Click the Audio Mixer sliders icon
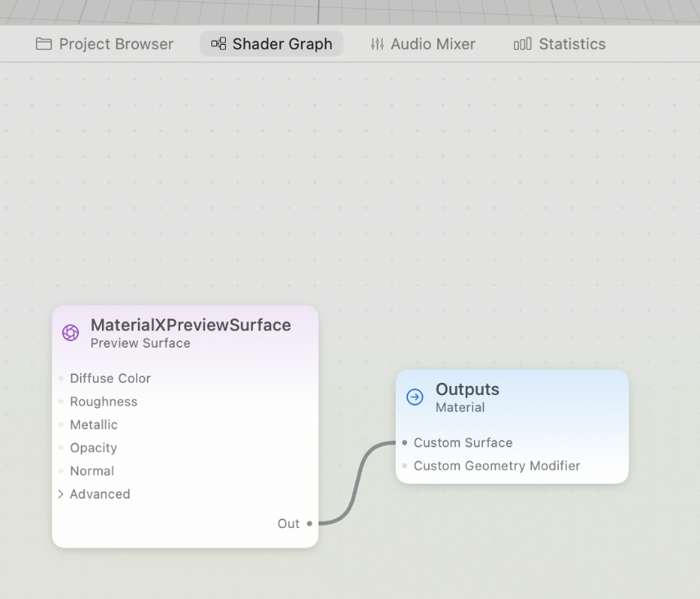700x599 pixels. (377, 44)
